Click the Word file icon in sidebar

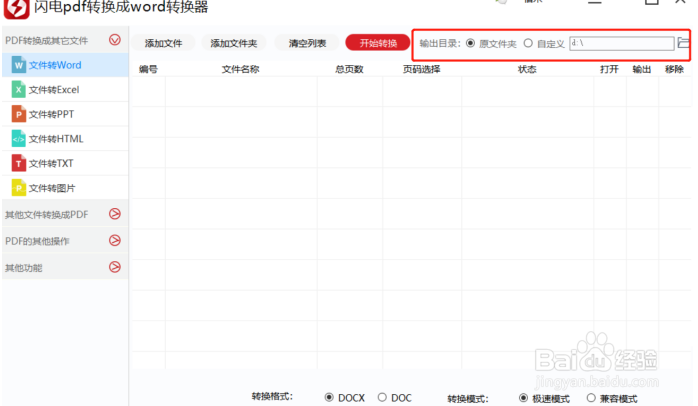18,65
